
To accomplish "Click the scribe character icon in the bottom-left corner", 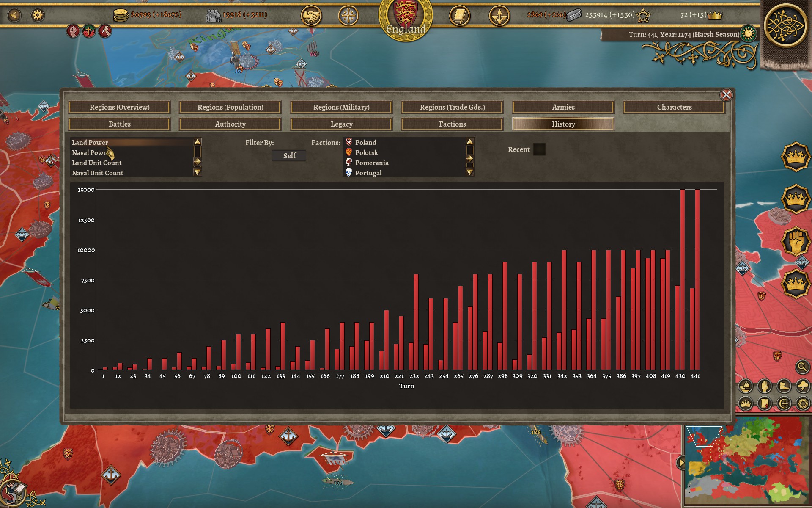I will pyautogui.click(x=14, y=493).
